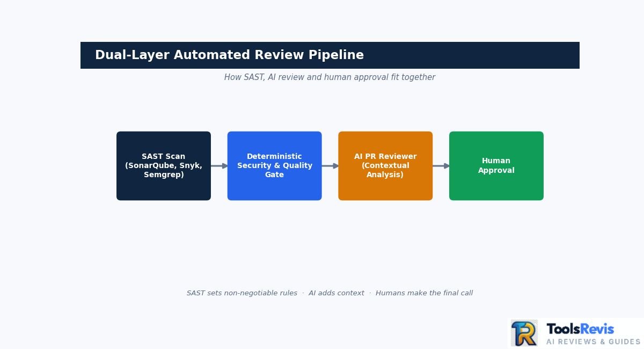This screenshot has height=349, width=644.
Task: Click the footer text 'AI adds context'
Action: [336, 293]
